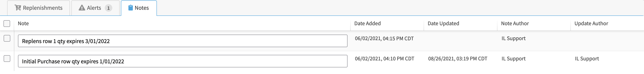644x74 pixels.
Task: Click the Note Author column header
Action: 515,24
